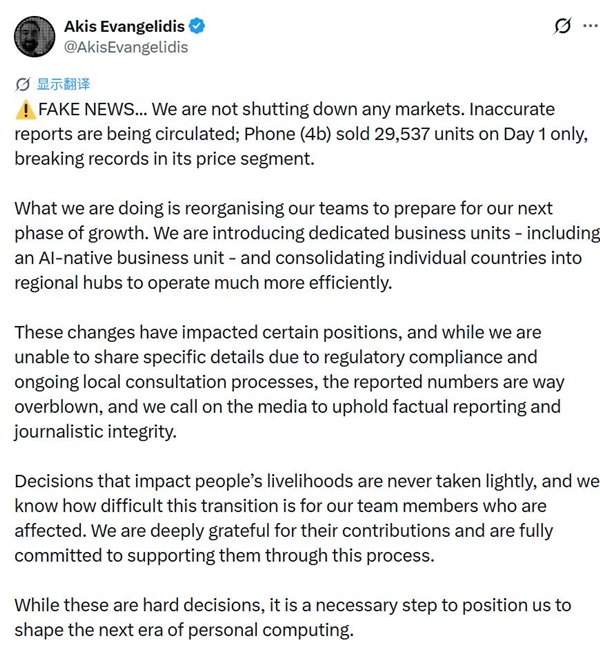Click translate icon beside 显示翻译
The width and height of the screenshot is (600, 649).
(22, 84)
